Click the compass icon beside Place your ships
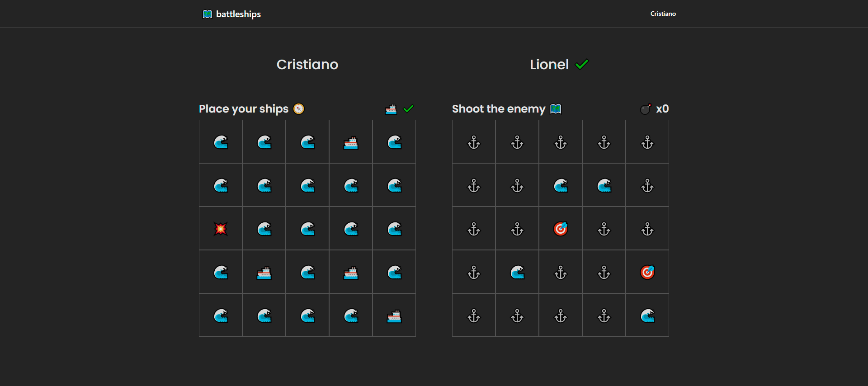Image resolution: width=868 pixels, height=386 pixels. (x=299, y=108)
